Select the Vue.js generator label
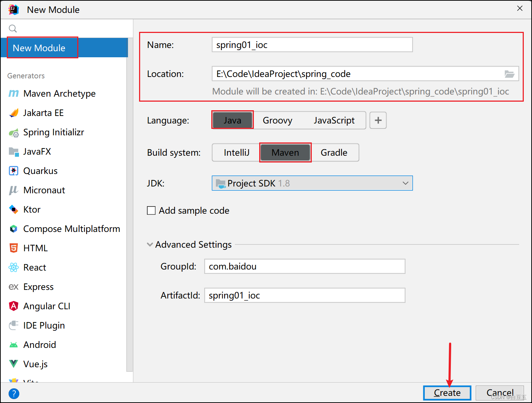Image resolution: width=532 pixels, height=403 pixels. (35, 364)
